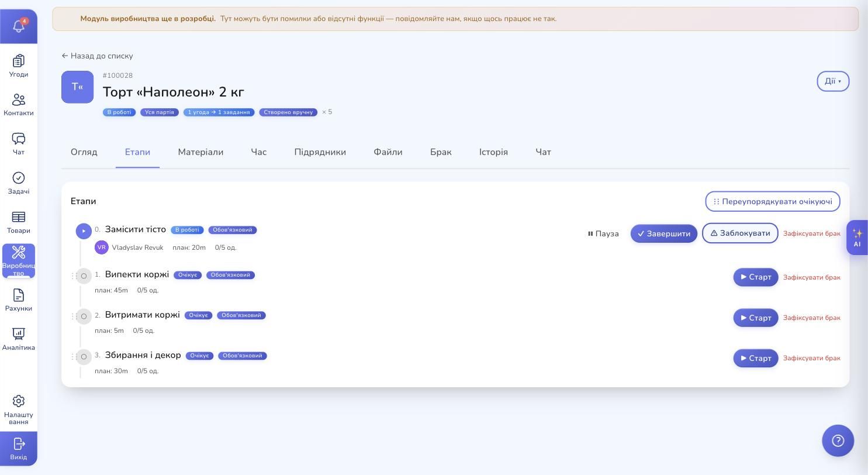Go back via Назад до списку
The height and width of the screenshot is (475, 868).
point(98,56)
